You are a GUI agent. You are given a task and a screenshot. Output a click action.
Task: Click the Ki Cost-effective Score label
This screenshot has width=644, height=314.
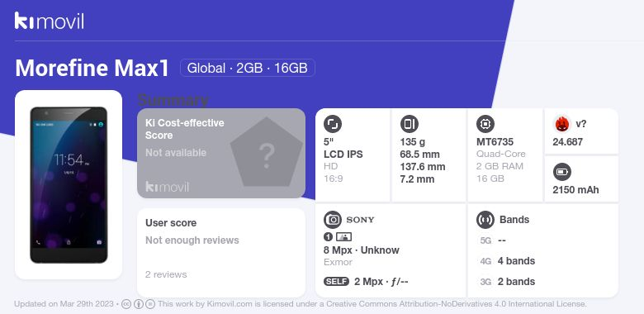[185, 129]
